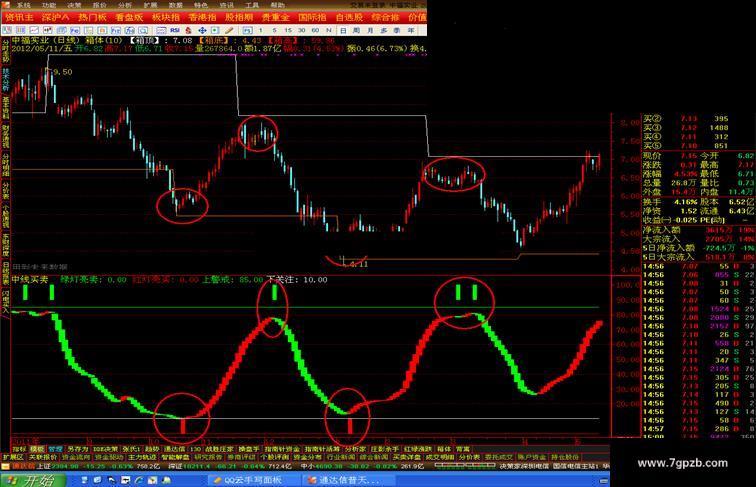The image size is (756, 487).
Task: Select the 5-minute period button
Action: pos(274,30)
